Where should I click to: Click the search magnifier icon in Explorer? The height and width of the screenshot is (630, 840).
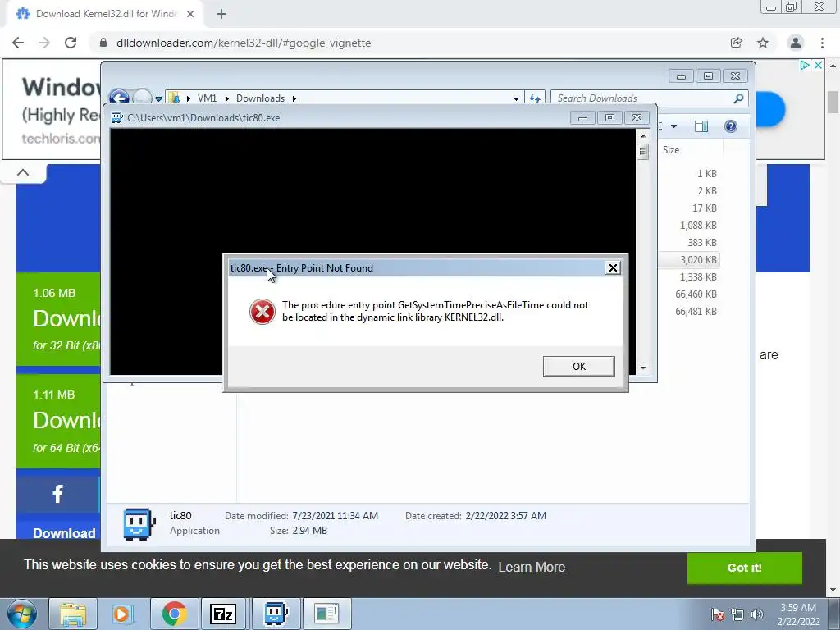pyautogui.click(x=738, y=98)
